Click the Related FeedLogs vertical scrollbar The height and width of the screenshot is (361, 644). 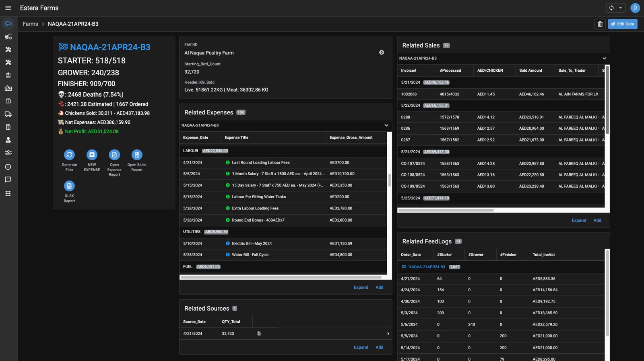tap(607, 293)
